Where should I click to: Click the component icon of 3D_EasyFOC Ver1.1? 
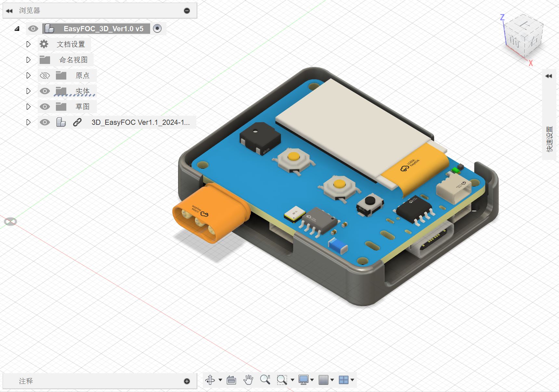coord(61,122)
